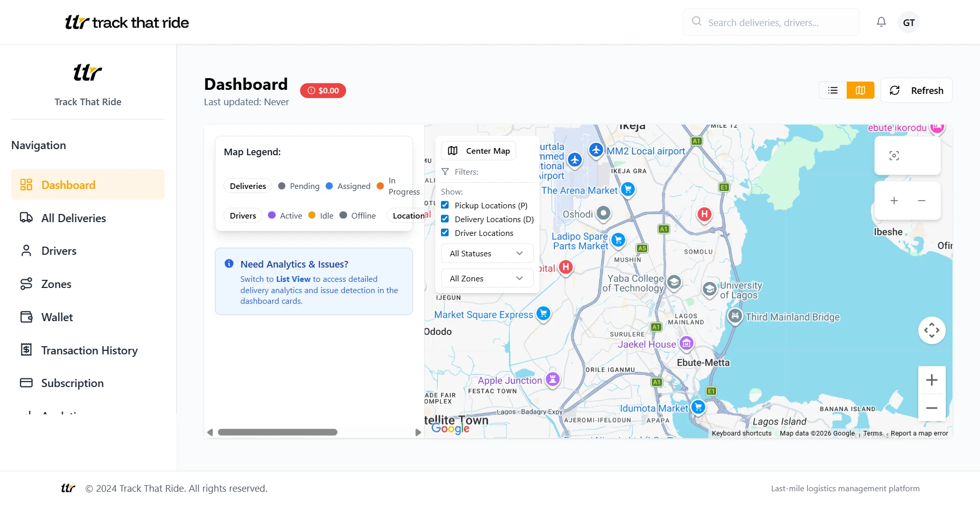The height and width of the screenshot is (505, 980).
Task: Switch to list view icon
Action: (x=833, y=90)
